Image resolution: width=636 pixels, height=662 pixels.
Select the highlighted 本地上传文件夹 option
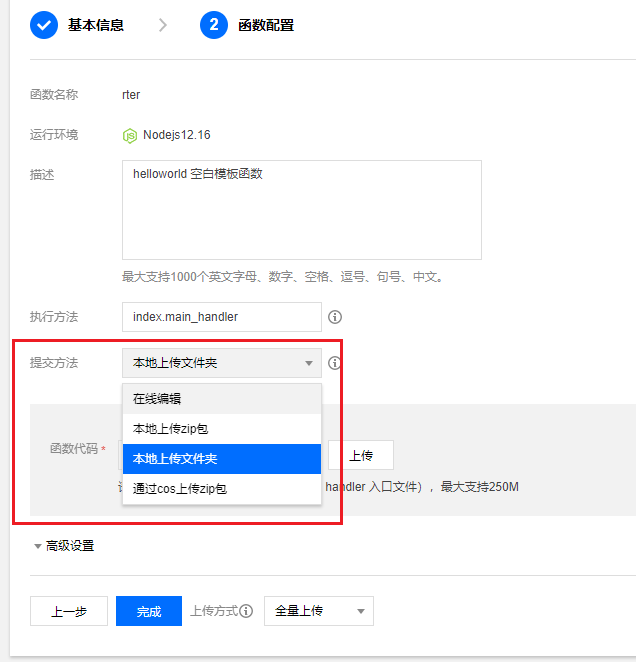pos(221,459)
